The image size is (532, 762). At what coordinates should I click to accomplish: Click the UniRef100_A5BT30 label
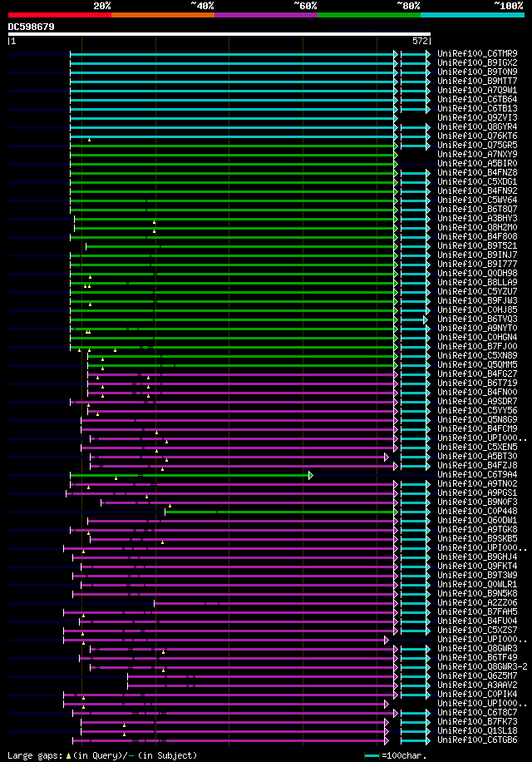click(x=477, y=457)
